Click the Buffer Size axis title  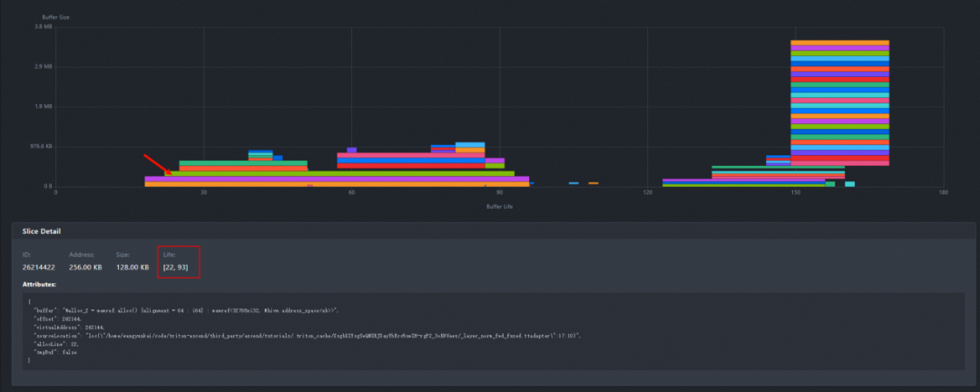(55, 17)
